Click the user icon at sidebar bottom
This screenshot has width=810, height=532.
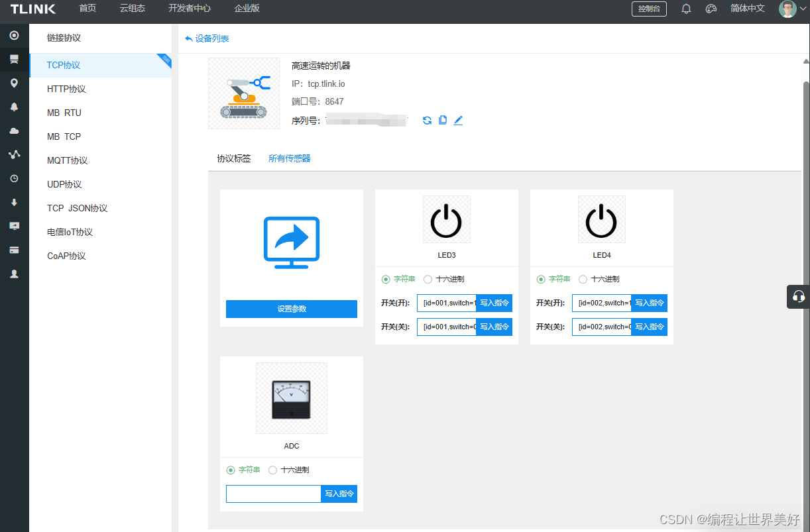[15, 274]
